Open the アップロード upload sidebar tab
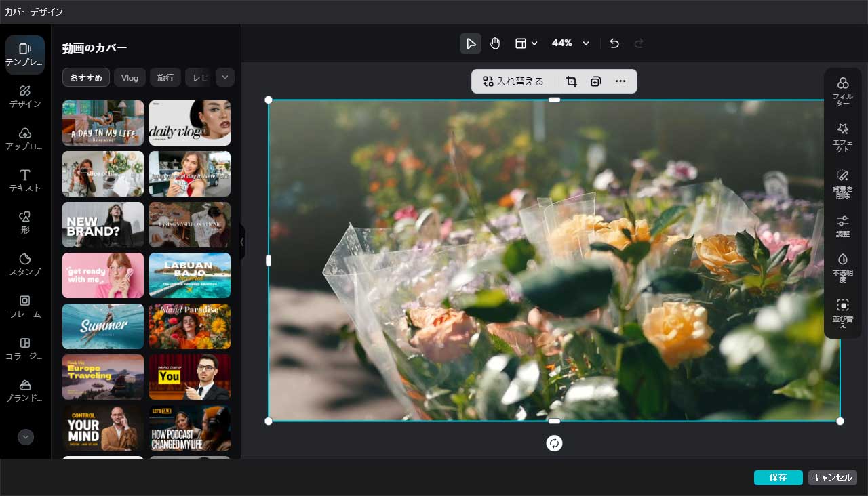 [x=25, y=139]
